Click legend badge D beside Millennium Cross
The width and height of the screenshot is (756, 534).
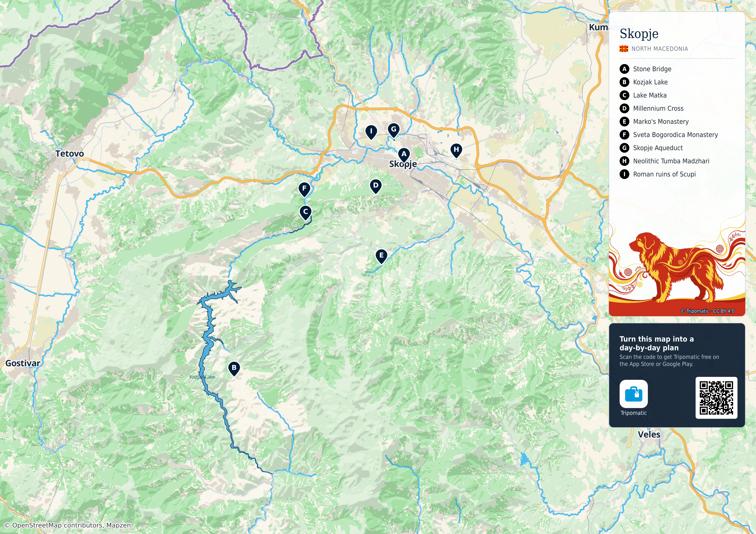[624, 108]
